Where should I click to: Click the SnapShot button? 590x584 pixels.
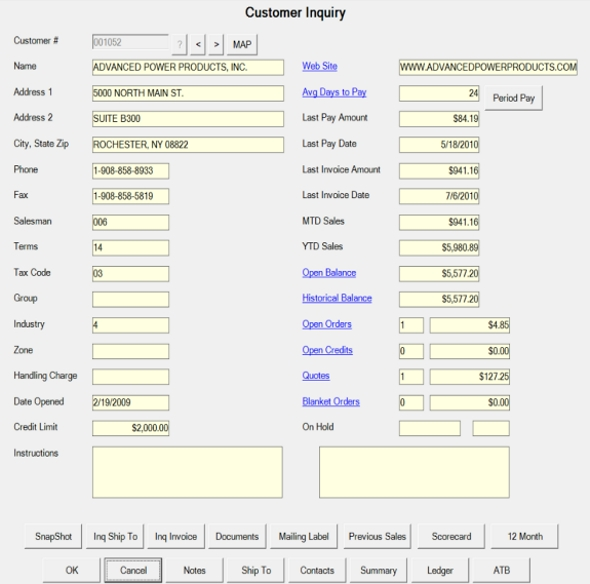pyautogui.click(x=53, y=537)
